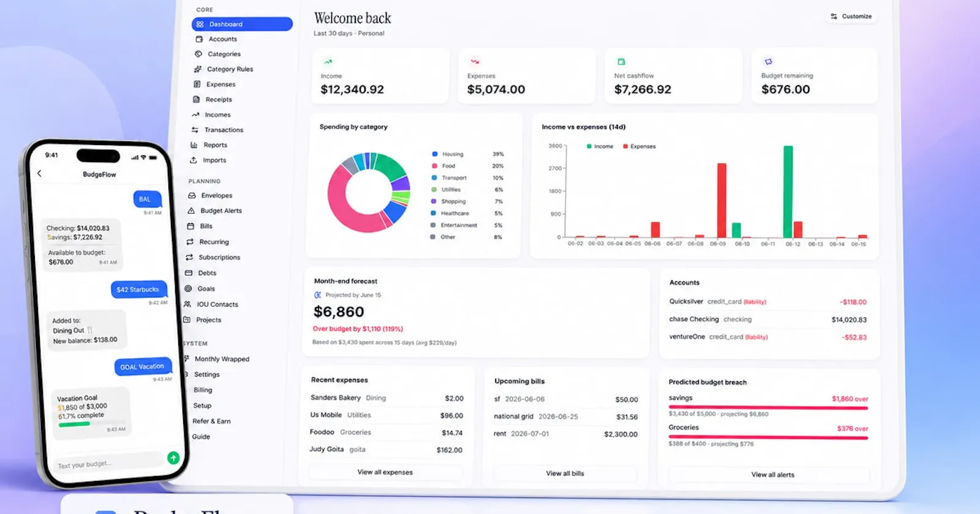Click the Bills calendar icon
The width and height of the screenshot is (980, 514).
190,226
